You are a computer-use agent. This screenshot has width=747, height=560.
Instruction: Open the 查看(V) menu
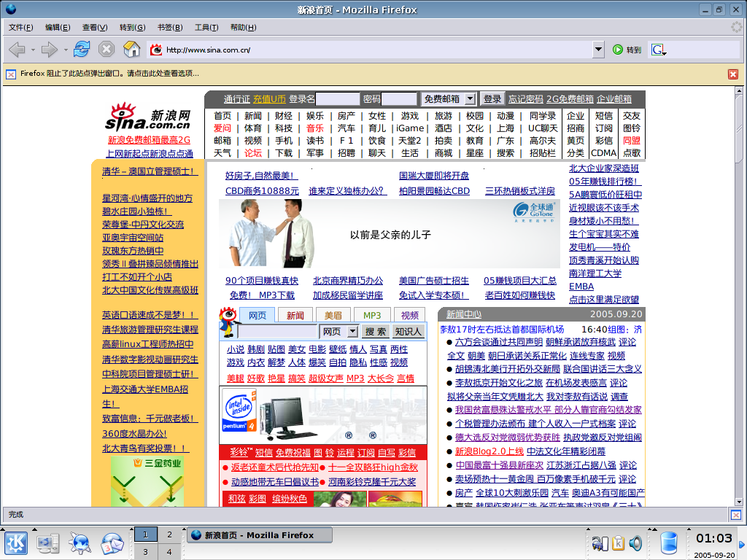point(95,27)
